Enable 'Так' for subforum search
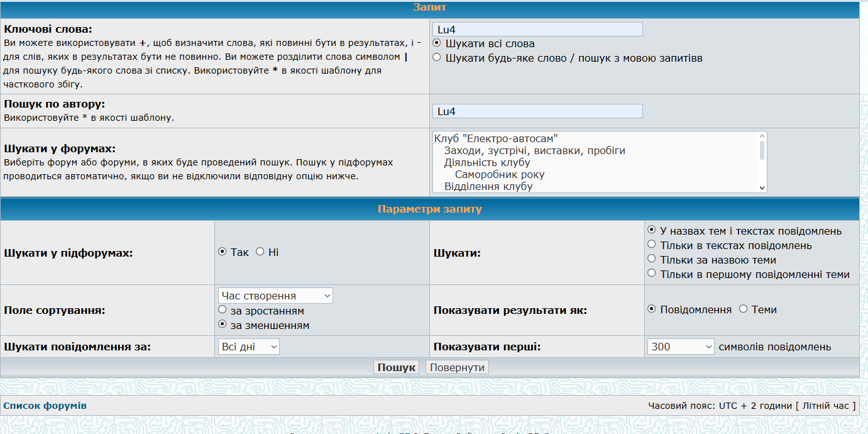 click(x=222, y=252)
